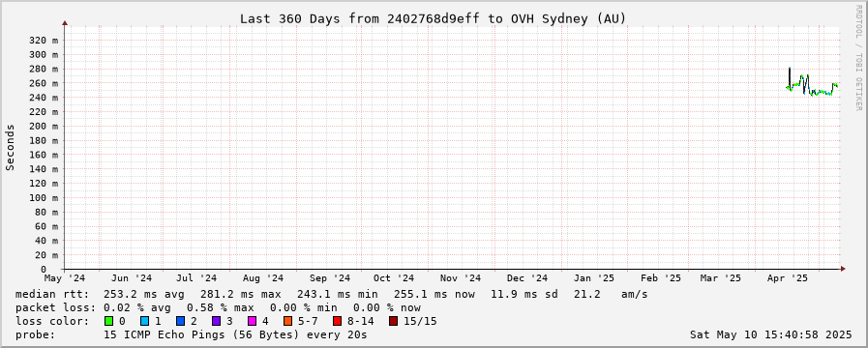This screenshot has height=348, width=868.
Task: Click the 'Seconds' y-axis label
Action: click(x=10, y=147)
